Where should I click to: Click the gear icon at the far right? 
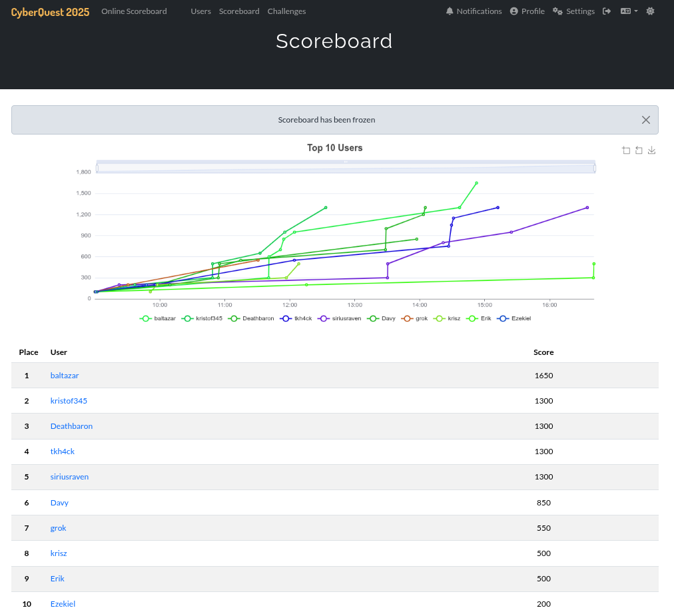[650, 11]
